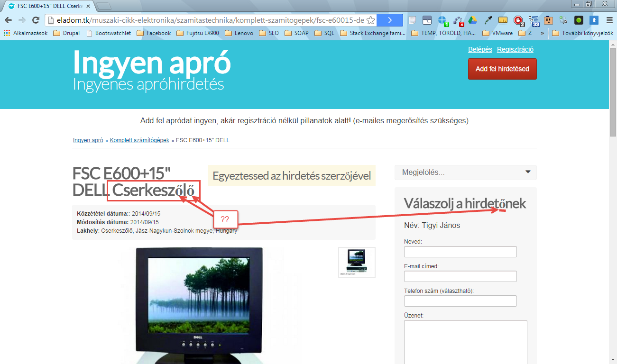Open the JS gear extension icon

coord(563,20)
